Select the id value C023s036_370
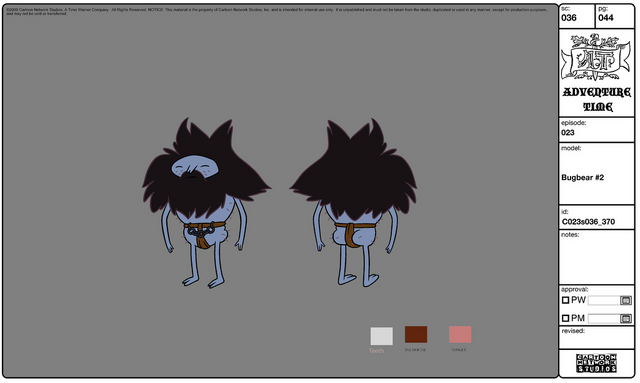The height and width of the screenshot is (383, 640). click(588, 222)
